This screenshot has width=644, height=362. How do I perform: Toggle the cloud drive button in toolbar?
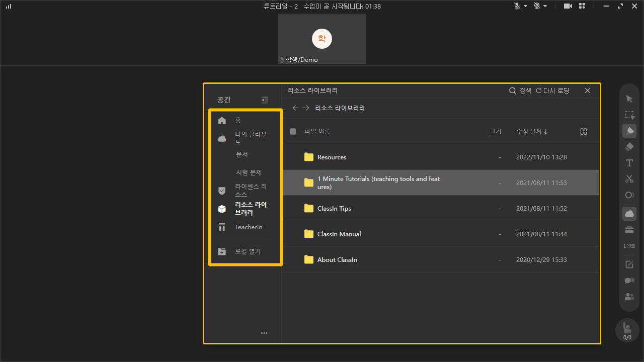click(x=629, y=214)
